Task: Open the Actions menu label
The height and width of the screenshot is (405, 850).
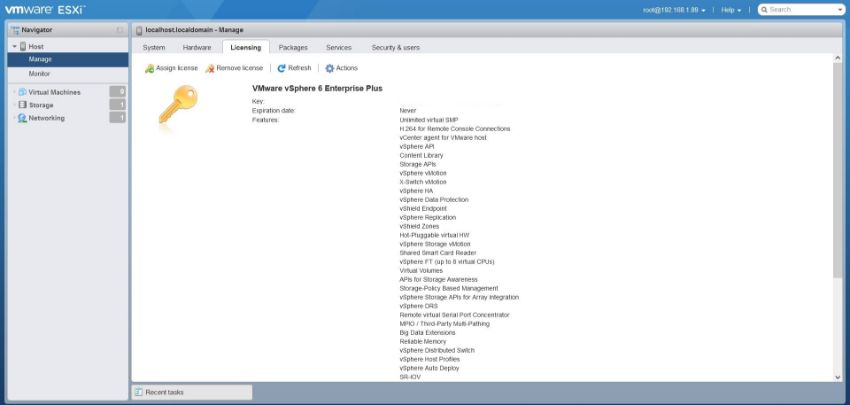Action: tap(347, 68)
